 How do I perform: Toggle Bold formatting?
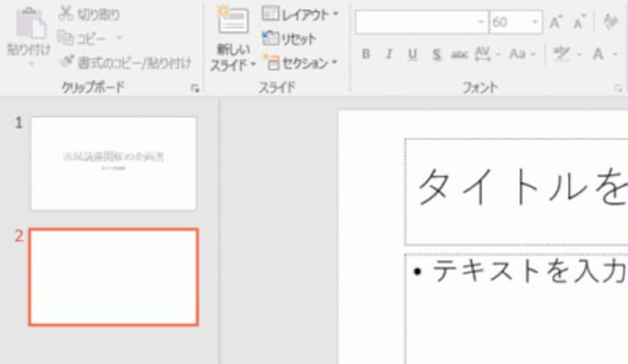pos(366,54)
